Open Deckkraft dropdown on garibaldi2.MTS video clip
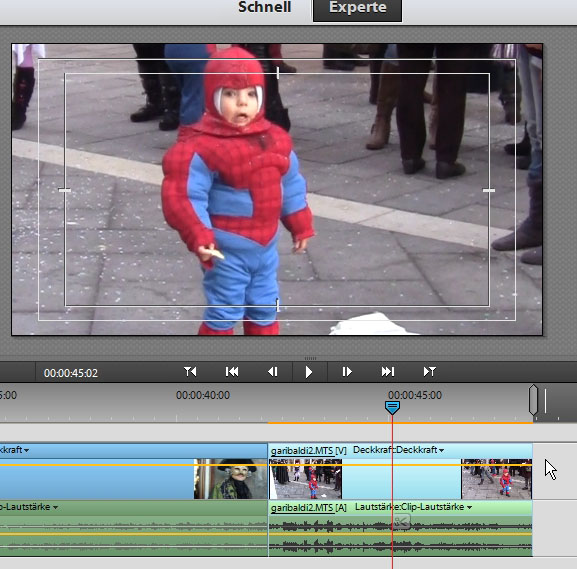This screenshot has height=569, width=577. (x=441, y=450)
